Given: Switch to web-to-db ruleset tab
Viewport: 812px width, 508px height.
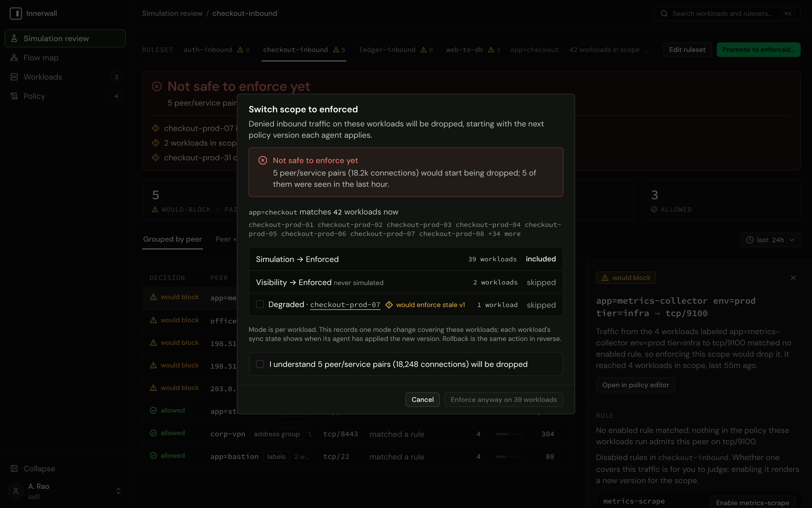Looking at the screenshot, I should (x=473, y=50).
